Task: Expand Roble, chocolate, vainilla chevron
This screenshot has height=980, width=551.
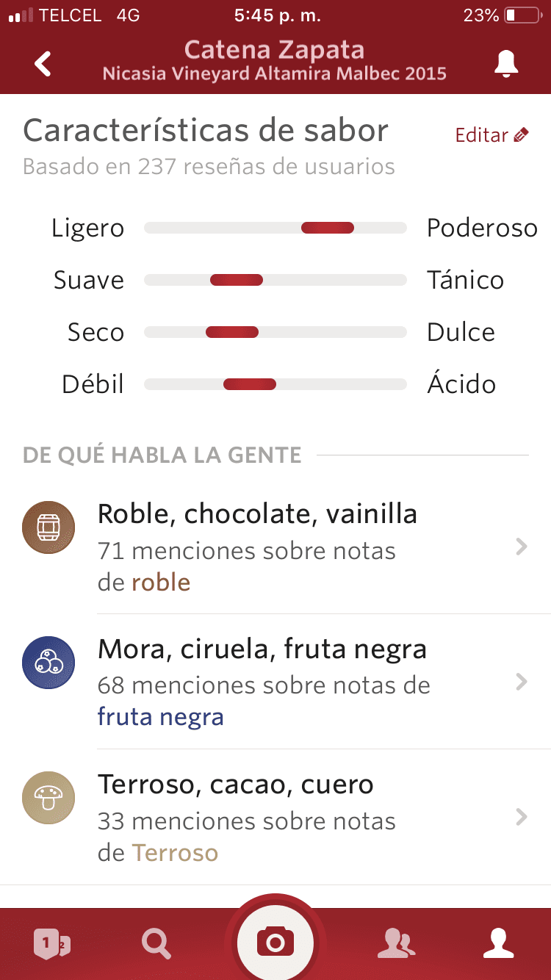Action: (522, 547)
